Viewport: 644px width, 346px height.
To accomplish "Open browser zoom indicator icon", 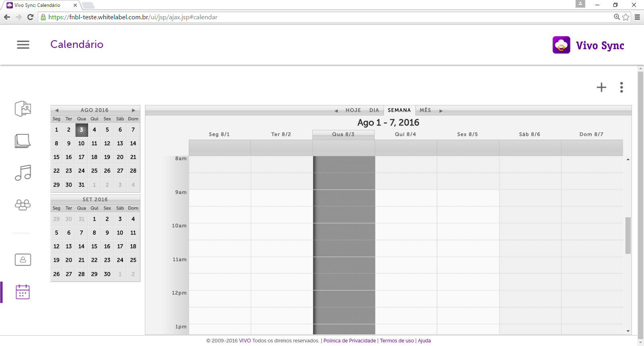I will click(617, 17).
